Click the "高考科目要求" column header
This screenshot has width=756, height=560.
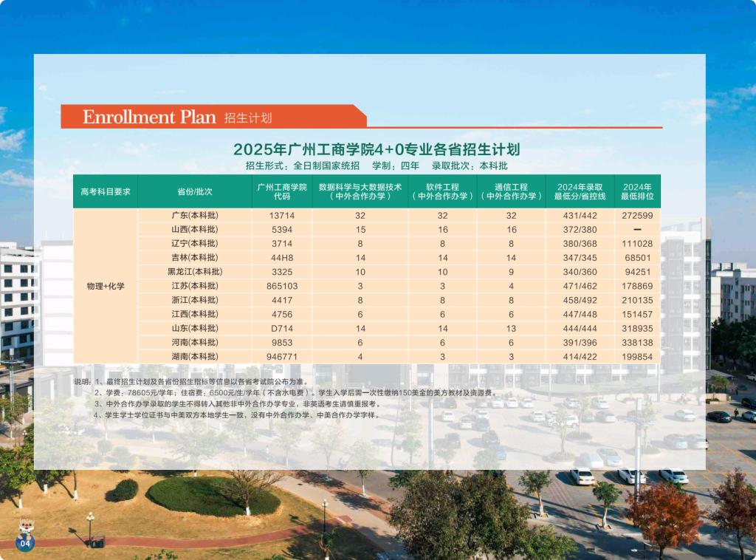[106, 191]
